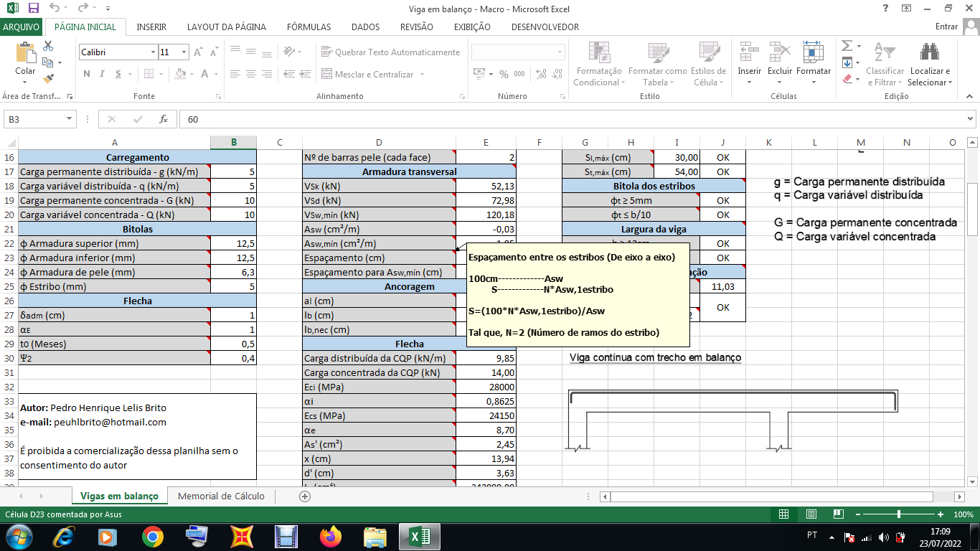980x551 pixels.
Task: Click the Inserir cells button
Action: pos(750,64)
